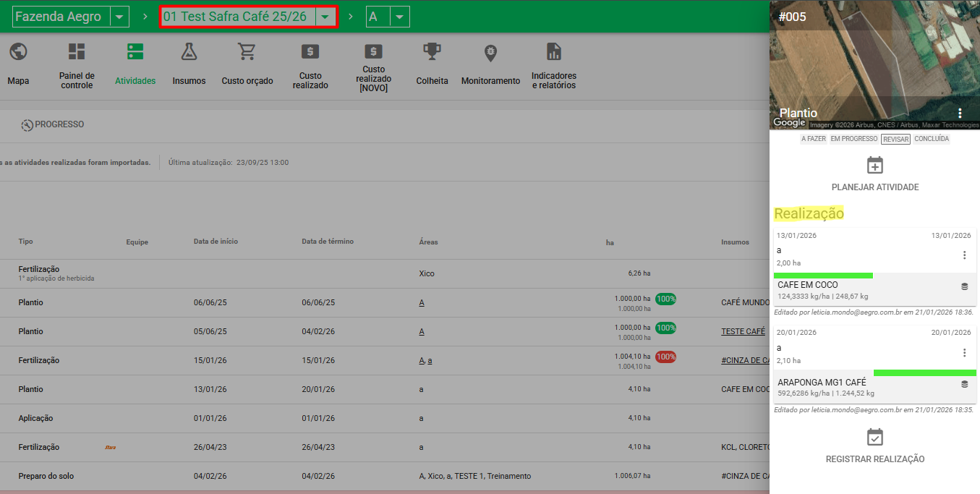The width and height of the screenshot is (980, 494).
Task: Open the 01 Test Safra Café 25/26 dropdown
Action: point(326,17)
